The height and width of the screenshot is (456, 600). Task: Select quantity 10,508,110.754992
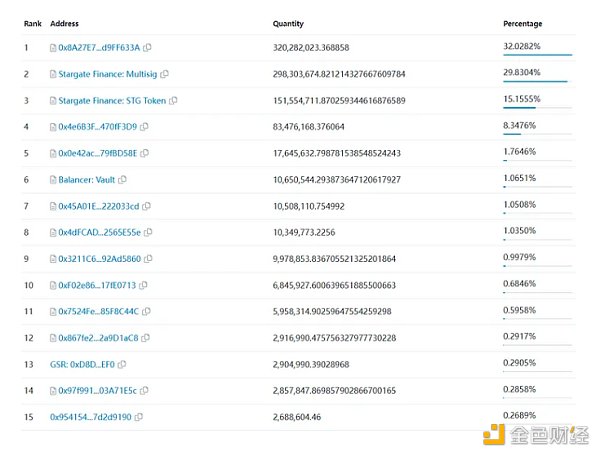click(x=308, y=206)
